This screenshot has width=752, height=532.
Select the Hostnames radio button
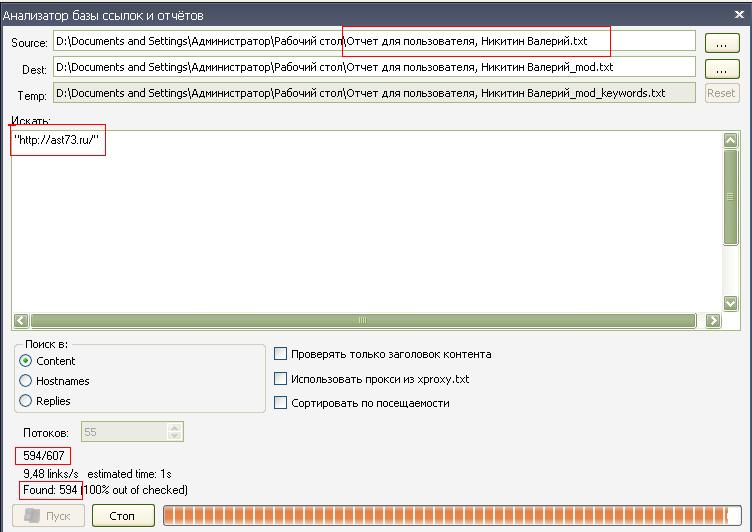point(25,381)
